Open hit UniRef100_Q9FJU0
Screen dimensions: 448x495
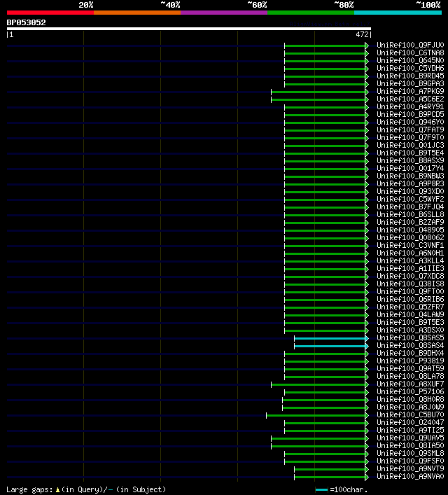[x=410, y=45]
